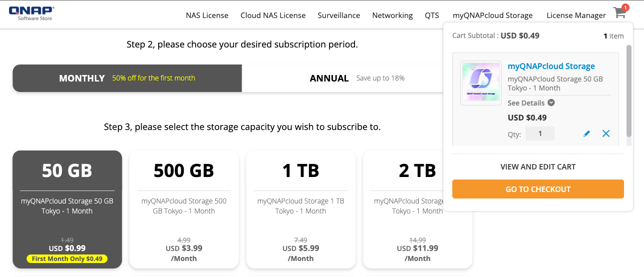
Task: Go to Surveillance menu item
Action: pyautogui.click(x=339, y=15)
